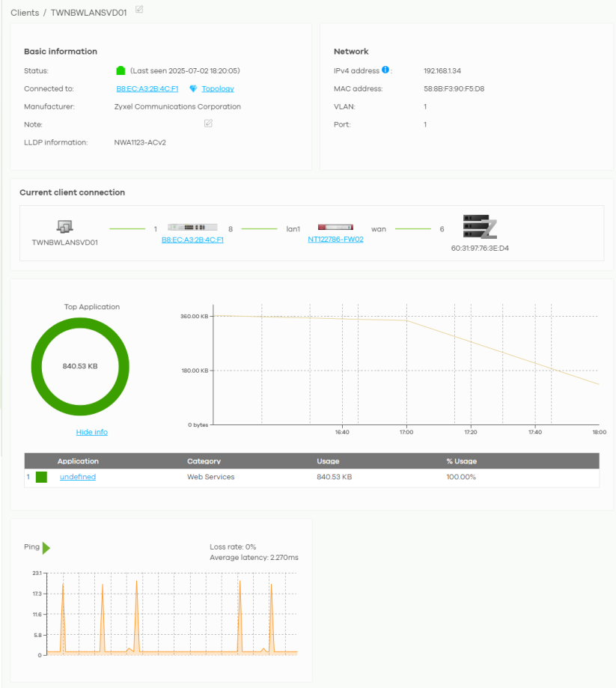616x688 pixels.
Task: Go back to Clients in the breadcrumb
Action: tap(25, 13)
